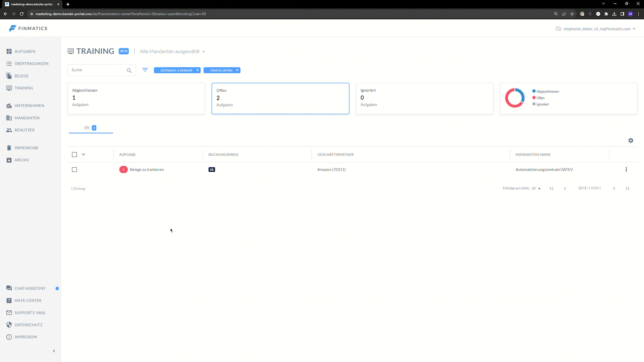This screenshot has height=362, width=644.
Task: Click the Impressum info icon
Action: point(9,337)
